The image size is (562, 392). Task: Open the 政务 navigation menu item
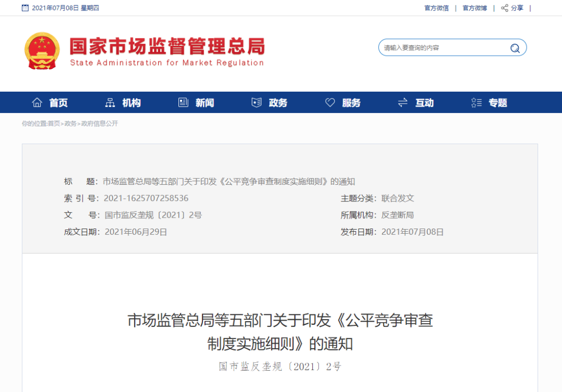(278, 103)
